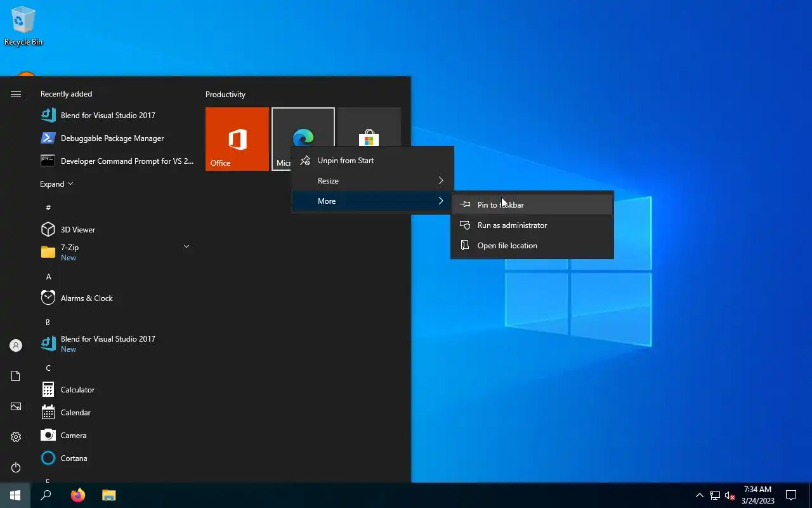Choose Unpin from Start
Image resolution: width=812 pixels, height=508 pixels.
[372, 161]
